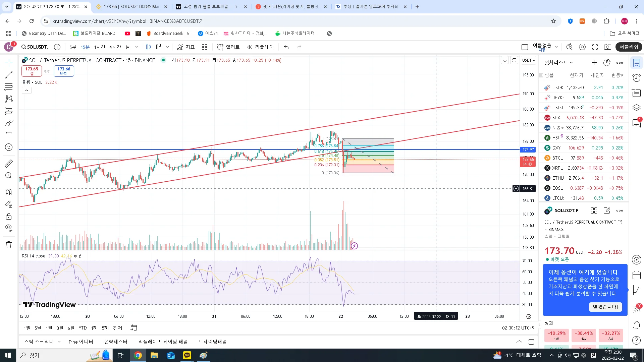Click the 퍼블리쉬 publish button
644x362 pixels.
point(629,47)
